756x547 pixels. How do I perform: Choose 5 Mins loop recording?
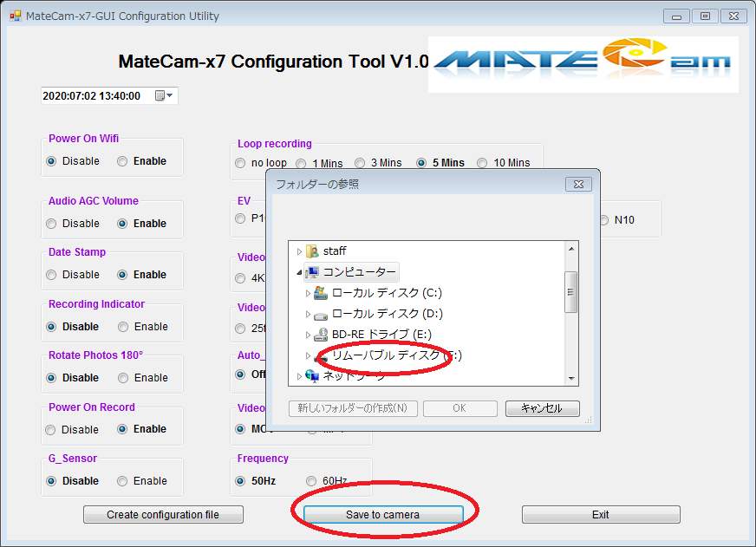[x=421, y=163]
